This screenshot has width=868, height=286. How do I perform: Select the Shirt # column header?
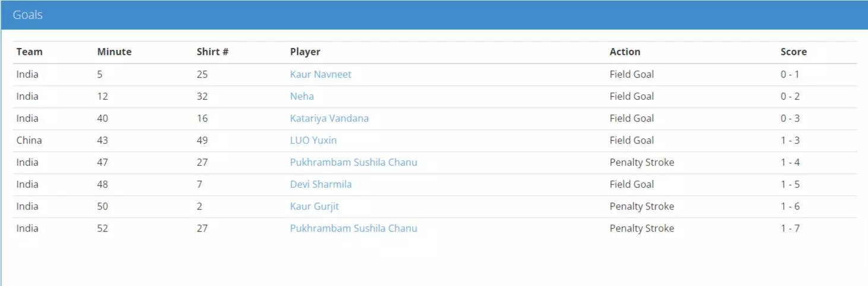point(213,52)
